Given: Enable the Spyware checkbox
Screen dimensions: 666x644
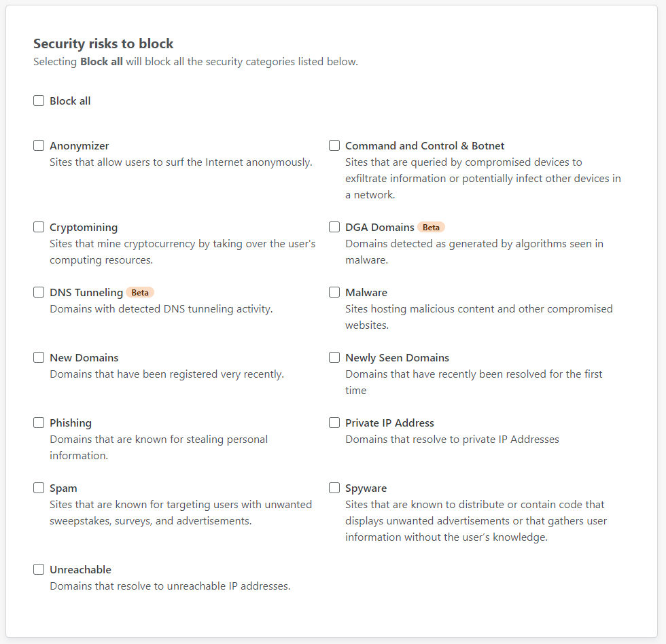Looking at the screenshot, I should click(334, 488).
